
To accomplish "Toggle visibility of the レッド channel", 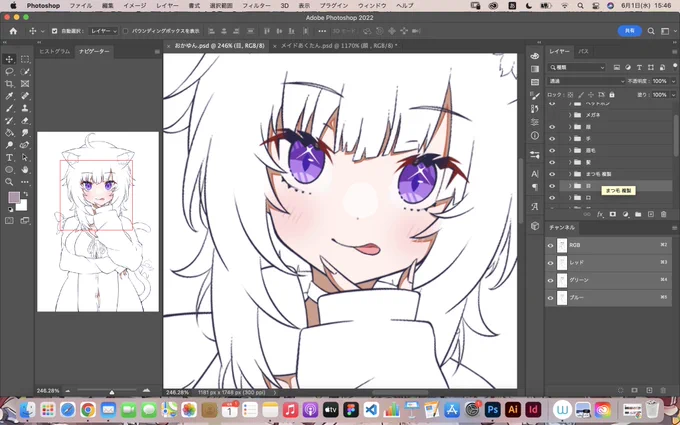I will pyautogui.click(x=550, y=263).
